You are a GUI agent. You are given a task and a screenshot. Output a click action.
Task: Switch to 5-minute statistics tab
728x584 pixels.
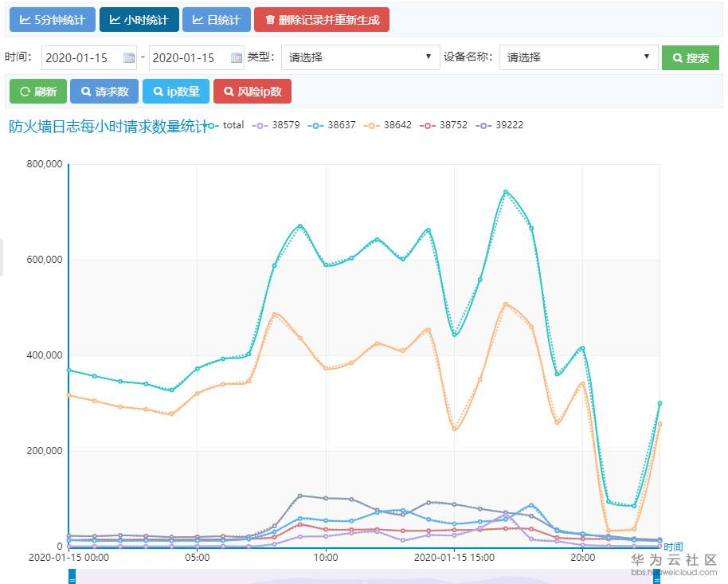click(x=53, y=19)
